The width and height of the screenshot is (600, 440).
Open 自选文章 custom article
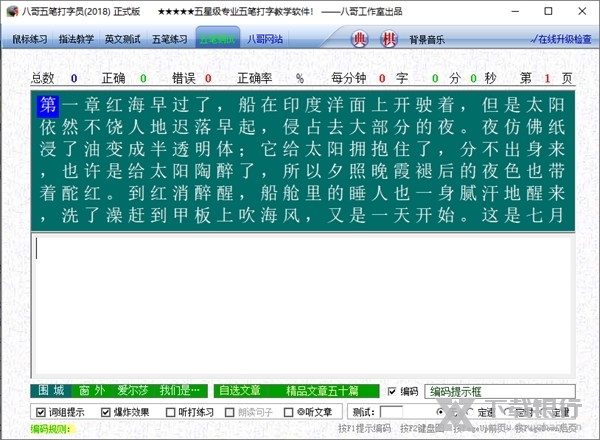(240, 391)
